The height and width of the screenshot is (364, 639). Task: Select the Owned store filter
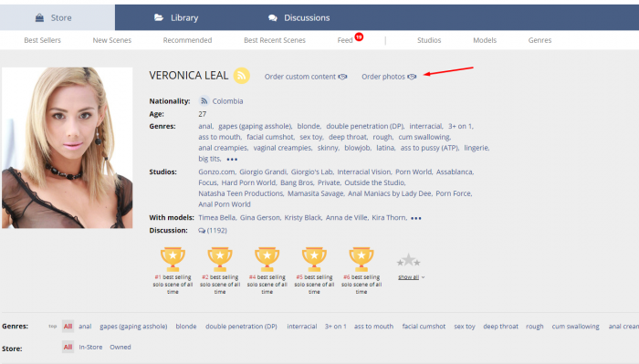click(x=120, y=347)
